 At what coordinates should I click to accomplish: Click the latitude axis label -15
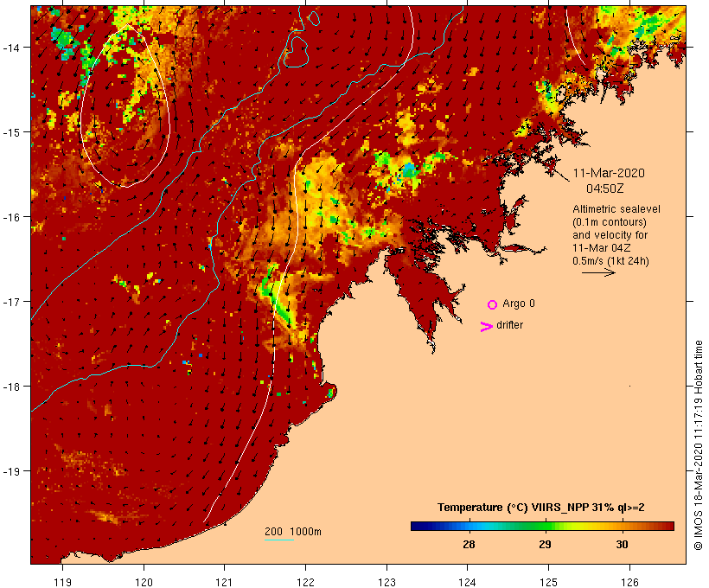[x=11, y=132]
